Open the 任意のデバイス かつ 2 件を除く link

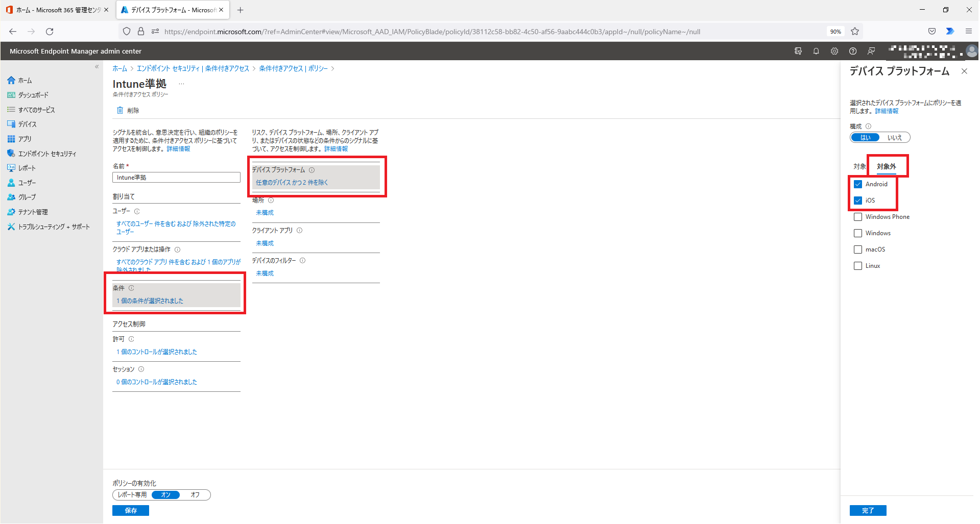click(x=292, y=183)
